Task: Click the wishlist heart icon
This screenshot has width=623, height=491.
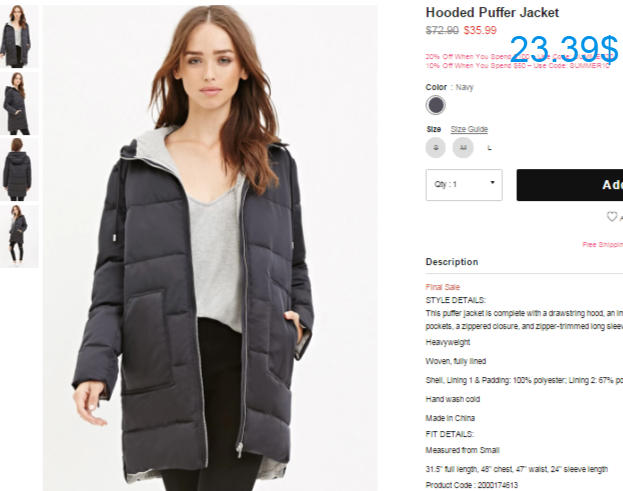Action: tap(611, 217)
